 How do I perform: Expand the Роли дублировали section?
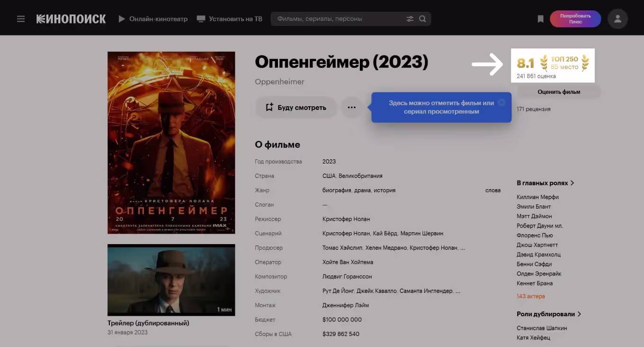coord(548,314)
